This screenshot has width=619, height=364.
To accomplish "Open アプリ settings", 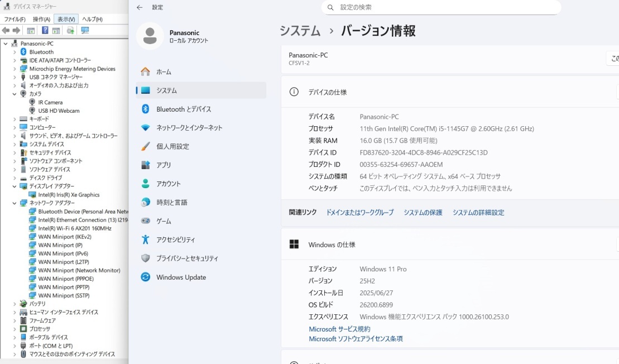I will (x=200, y=165).
